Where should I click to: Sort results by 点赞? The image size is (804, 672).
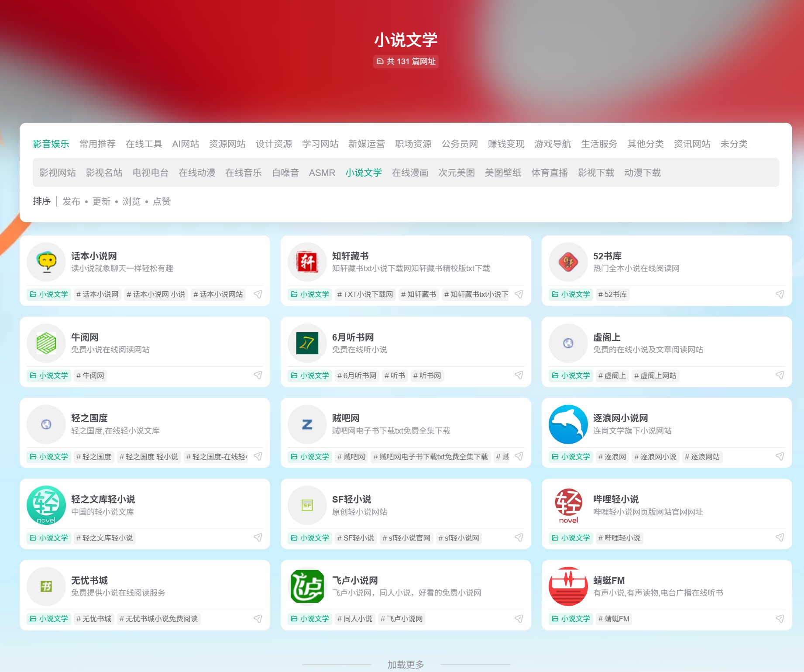(161, 201)
